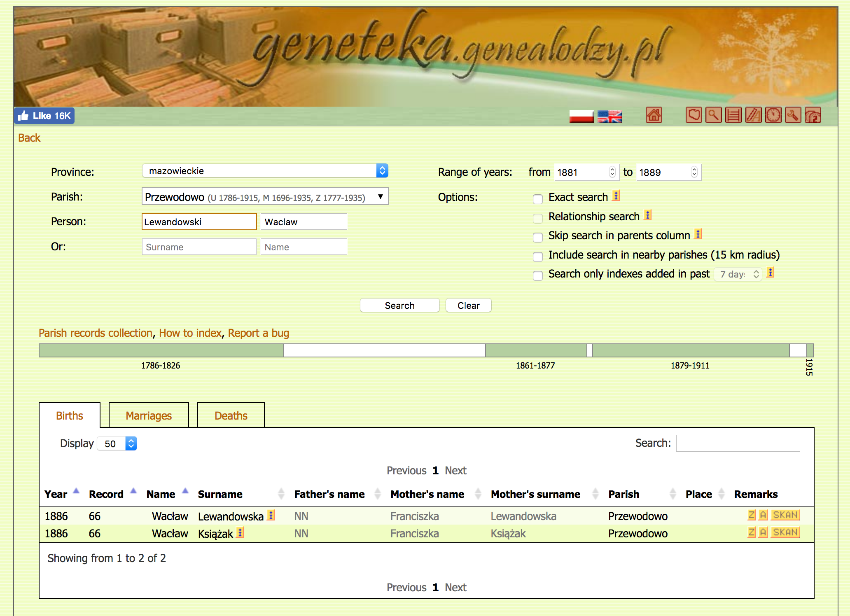
Task: Enable the Exact search checkbox
Action: (538, 199)
